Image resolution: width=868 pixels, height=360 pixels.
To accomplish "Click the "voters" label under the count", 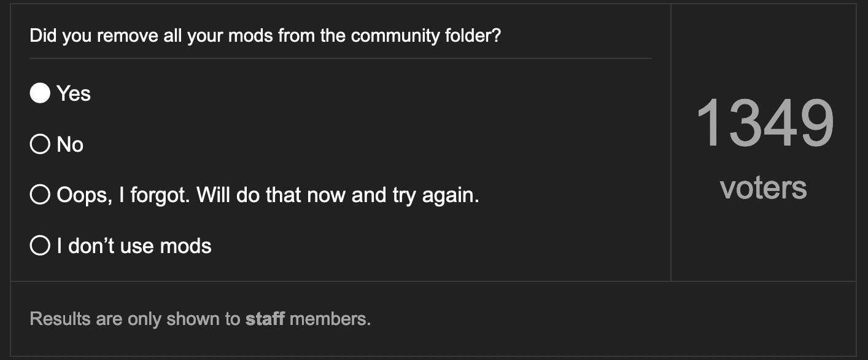I will tap(764, 187).
